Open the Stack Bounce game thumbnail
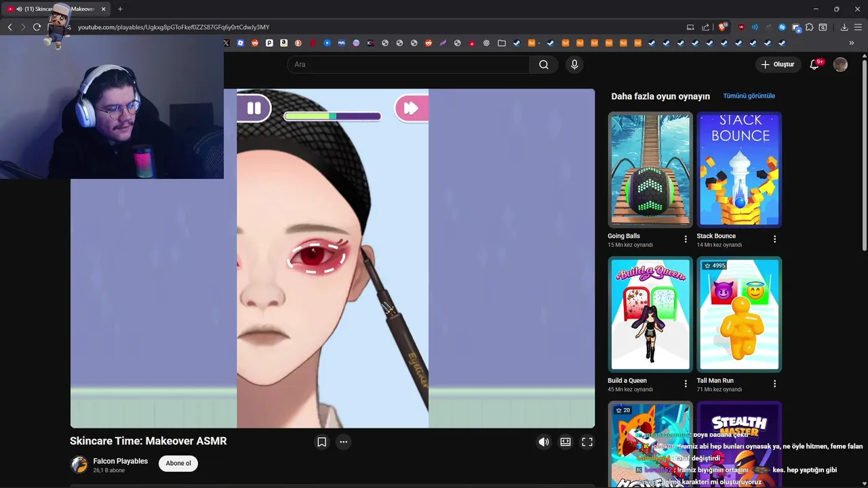Screen dimensions: 868x488 coord(739,169)
